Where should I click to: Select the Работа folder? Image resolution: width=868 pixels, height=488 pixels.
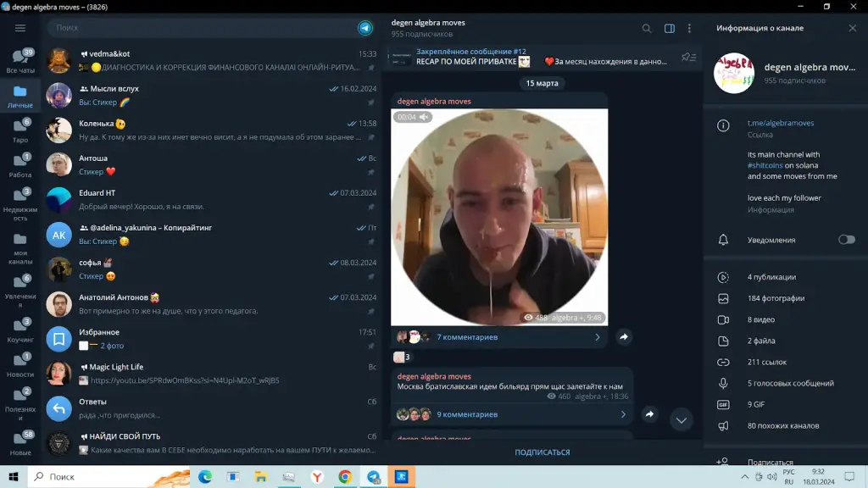(x=20, y=165)
